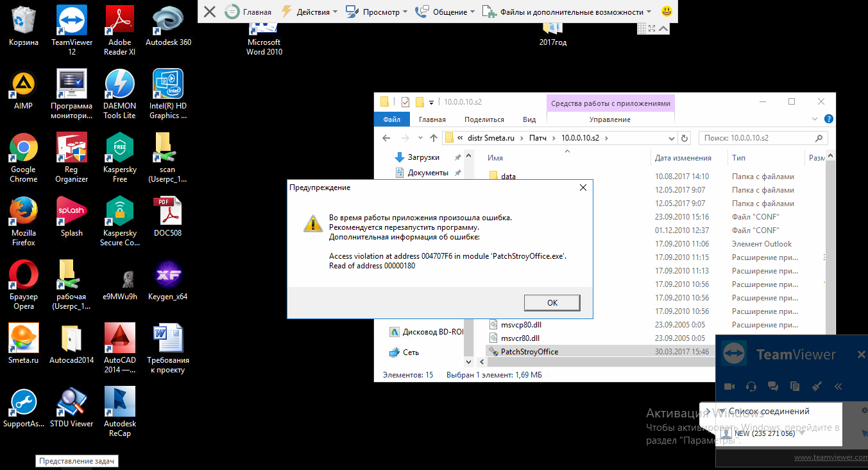
Task: Click the TeamViewer panel headset audio icon
Action: click(751, 387)
